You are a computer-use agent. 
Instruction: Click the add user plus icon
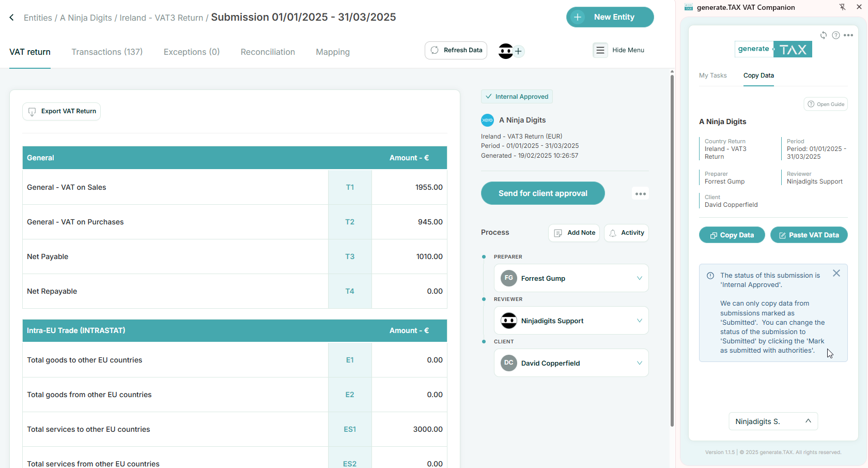518,51
